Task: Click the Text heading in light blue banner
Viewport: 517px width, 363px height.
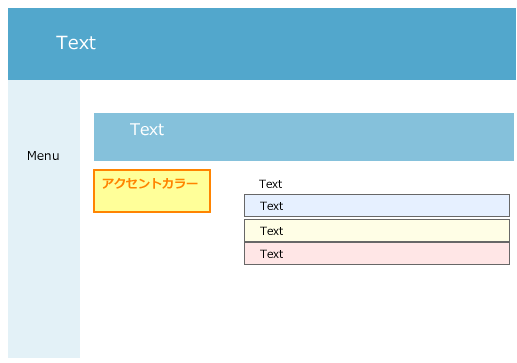Action: point(147,129)
